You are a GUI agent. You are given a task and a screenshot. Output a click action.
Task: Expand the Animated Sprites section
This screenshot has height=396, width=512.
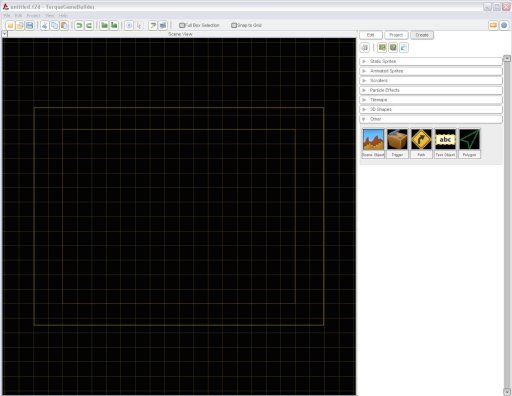tap(431, 71)
